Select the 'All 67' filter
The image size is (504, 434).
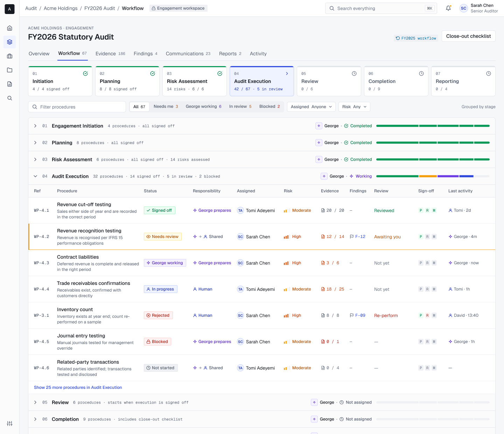[x=139, y=107]
